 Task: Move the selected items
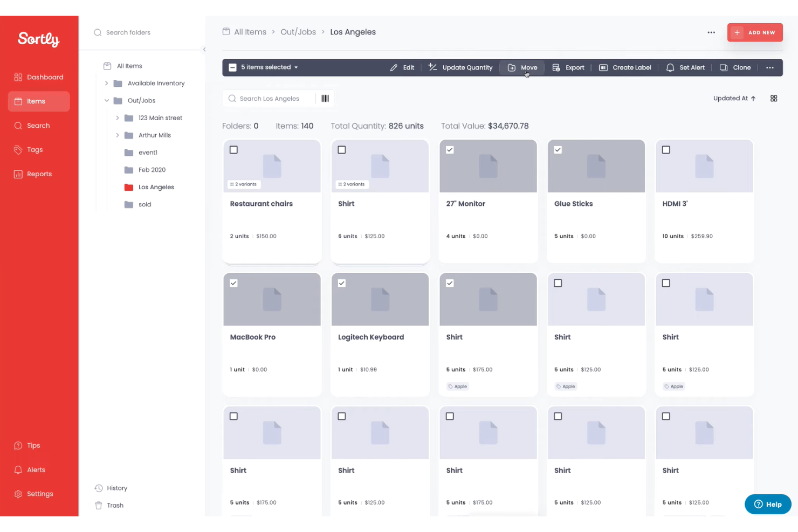(x=522, y=67)
